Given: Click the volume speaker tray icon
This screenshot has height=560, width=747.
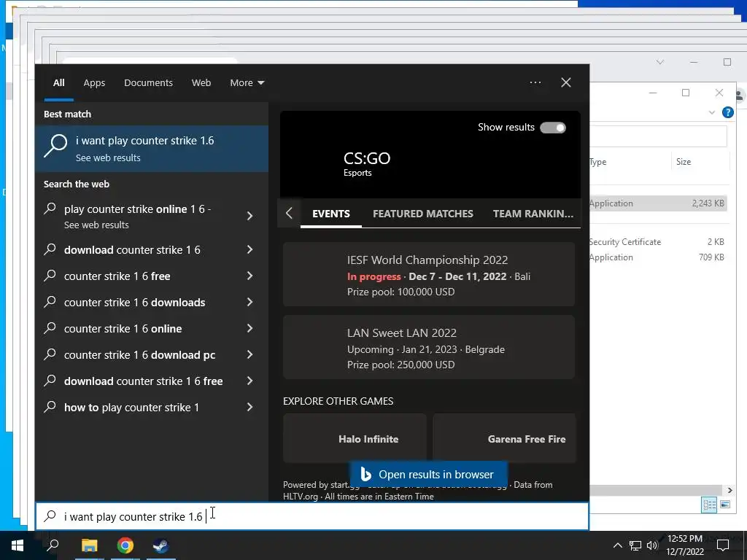Looking at the screenshot, I should click(651, 545).
